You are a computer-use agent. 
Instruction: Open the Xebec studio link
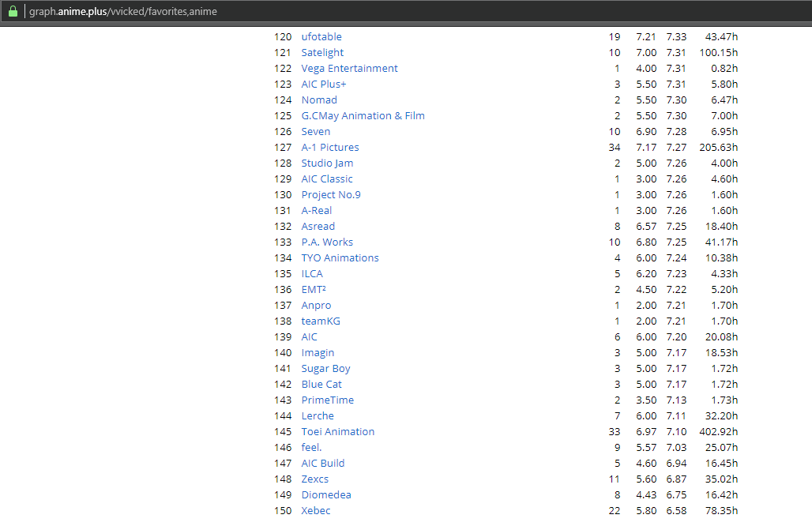[x=316, y=511]
